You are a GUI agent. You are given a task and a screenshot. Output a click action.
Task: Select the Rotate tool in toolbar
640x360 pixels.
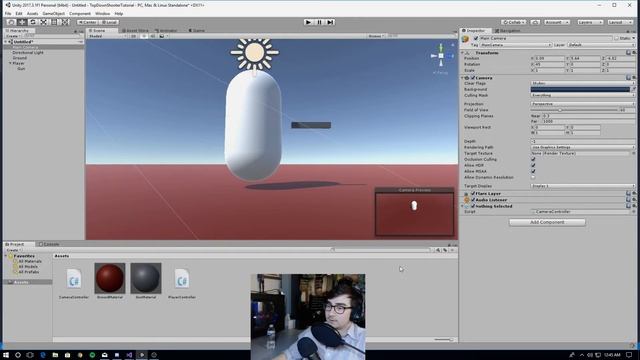click(33, 22)
